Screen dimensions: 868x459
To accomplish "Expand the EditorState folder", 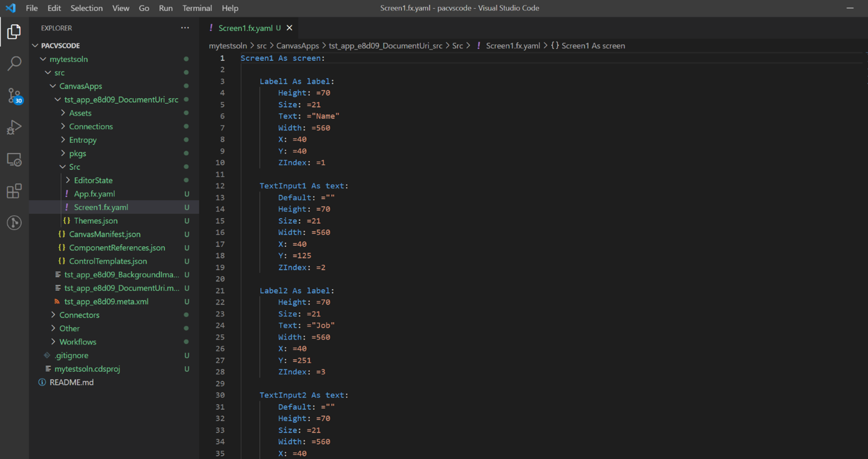I will pos(93,180).
